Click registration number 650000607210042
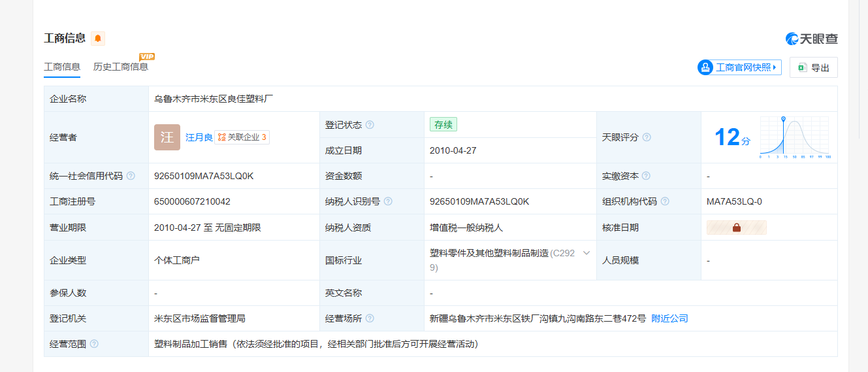This screenshot has width=868, height=372. [x=192, y=201]
